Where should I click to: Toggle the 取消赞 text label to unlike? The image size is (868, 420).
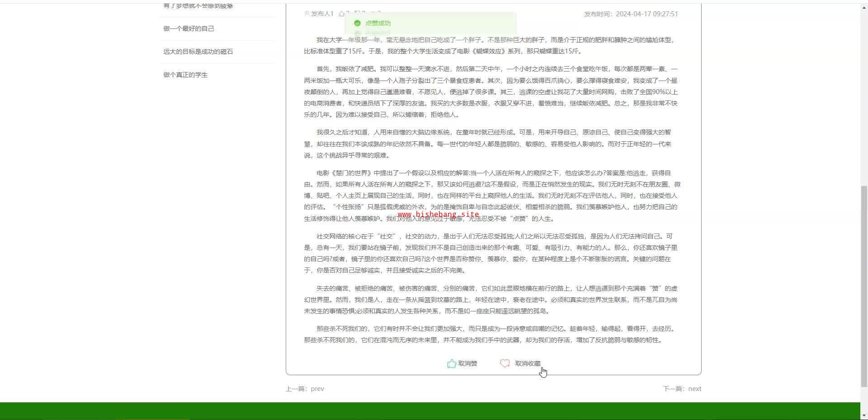click(x=467, y=363)
